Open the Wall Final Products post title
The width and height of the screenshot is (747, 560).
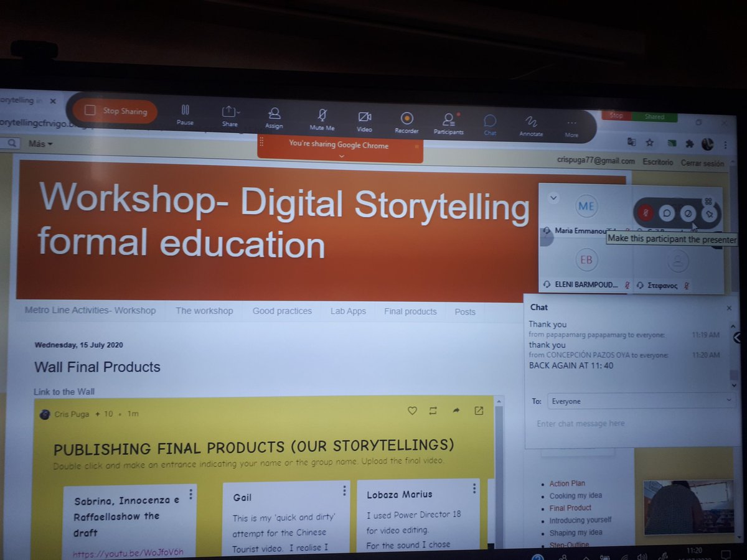pos(97,367)
